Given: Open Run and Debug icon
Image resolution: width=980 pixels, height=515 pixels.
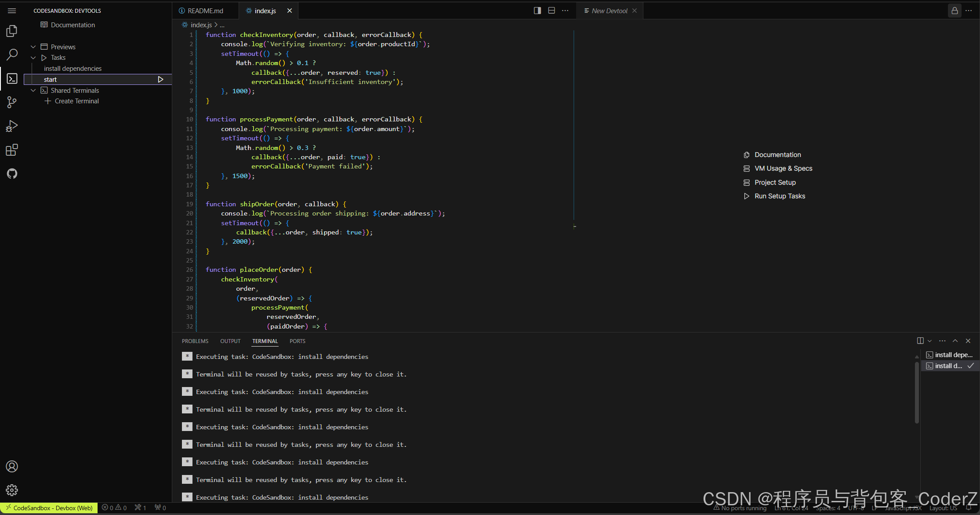Looking at the screenshot, I should pyautogui.click(x=12, y=126).
